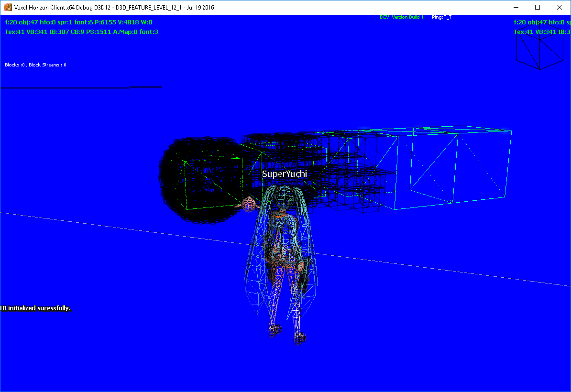Click the character's right wireframe shoe
Screen dimensions: 571x392
(299, 338)
